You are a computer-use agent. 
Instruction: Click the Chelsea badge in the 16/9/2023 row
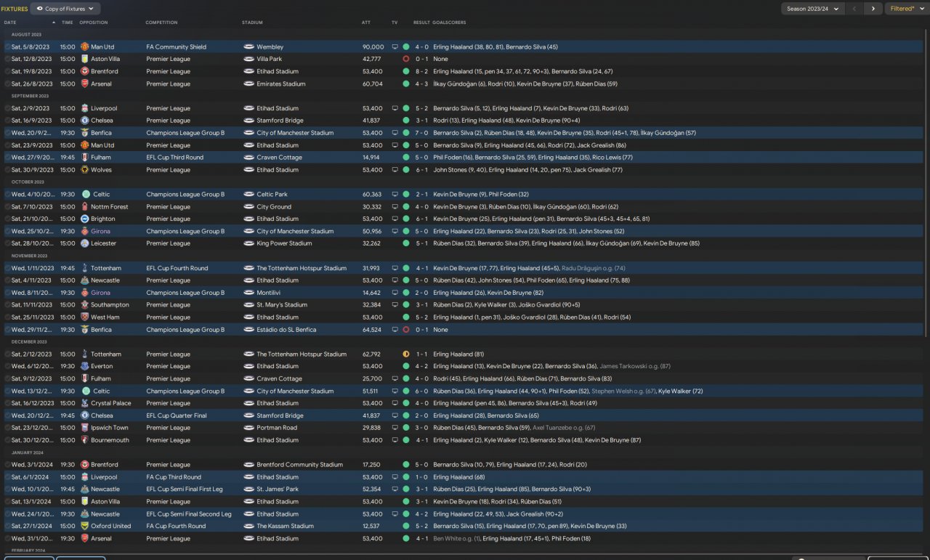(x=85, y=121)
